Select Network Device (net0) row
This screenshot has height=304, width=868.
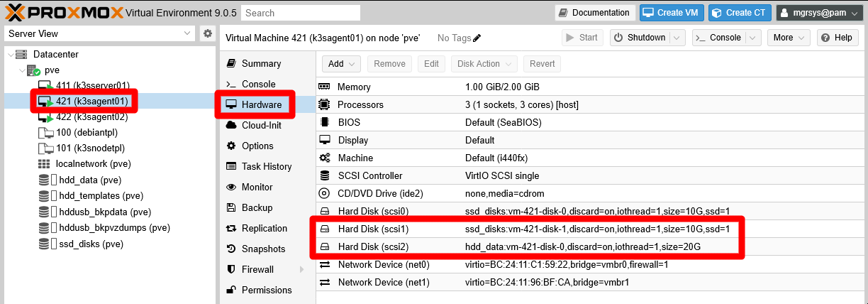coord(591,264)
